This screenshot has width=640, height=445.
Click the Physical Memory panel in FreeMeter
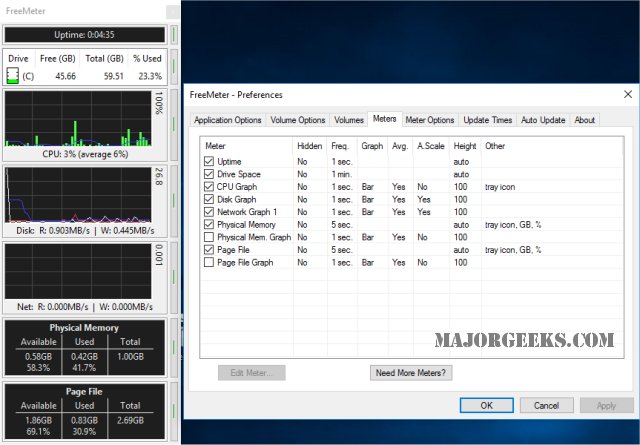pyautogui.click(x=84, y=347)
